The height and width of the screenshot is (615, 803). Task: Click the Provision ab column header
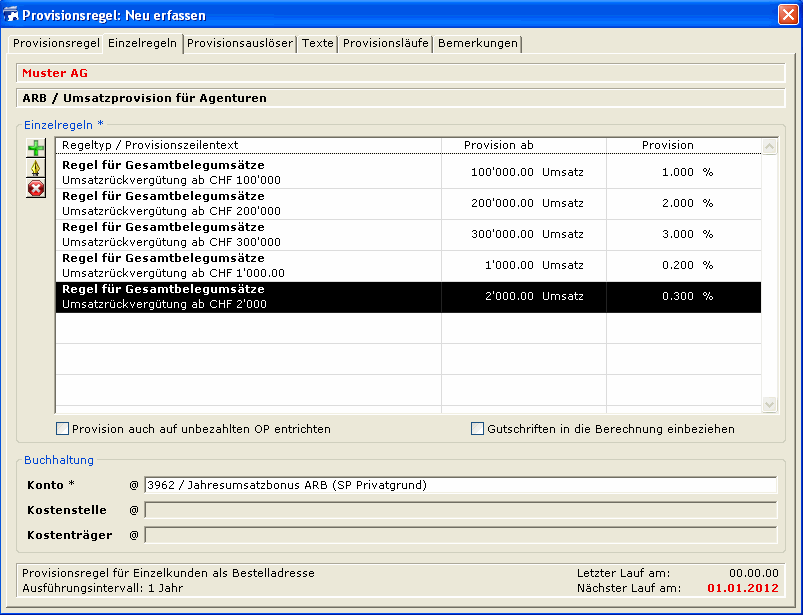(499, 146)
